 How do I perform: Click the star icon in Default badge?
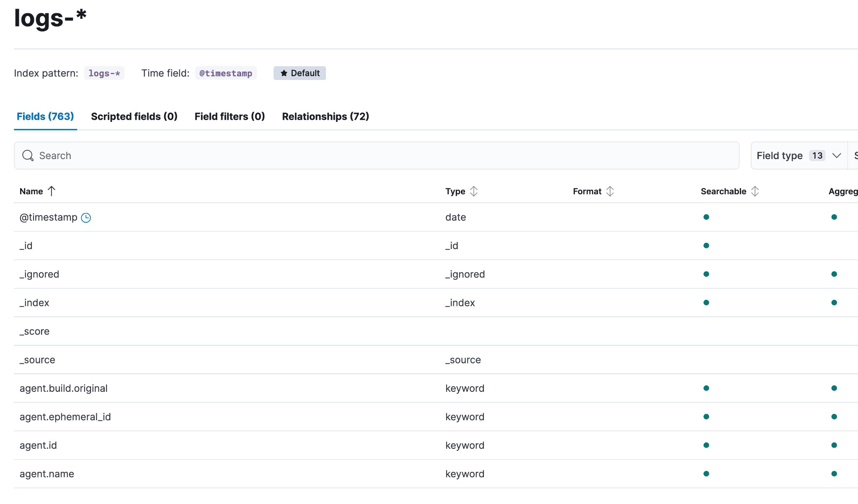pos(284,73)
